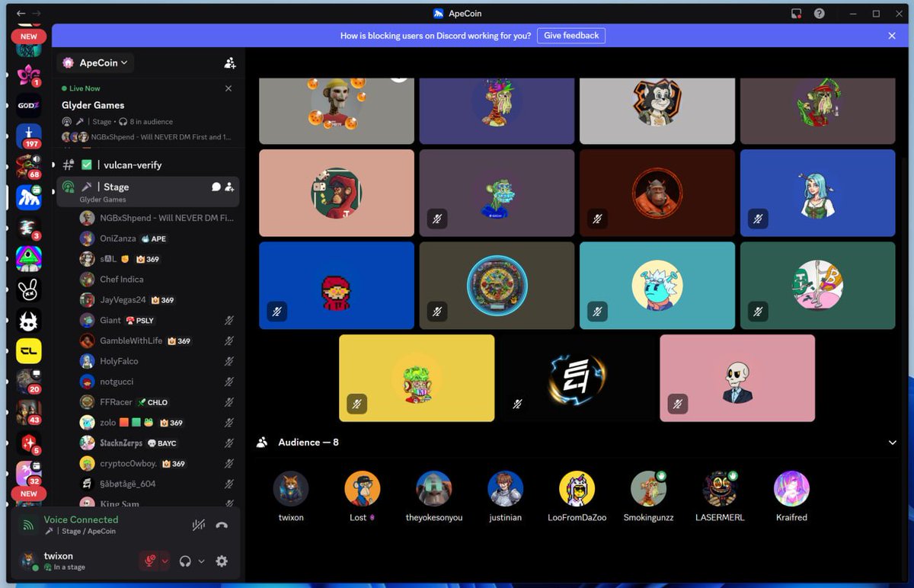This screenshot has height=588, width=914.
Task: Go back with title bar arrow
Action: pos(21,14)
